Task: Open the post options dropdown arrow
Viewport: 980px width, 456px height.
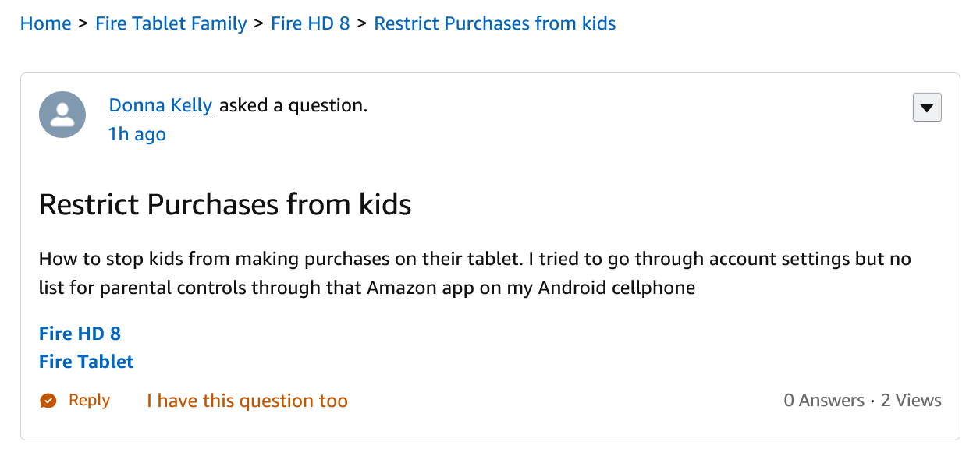Action: (x=927, y=108)
